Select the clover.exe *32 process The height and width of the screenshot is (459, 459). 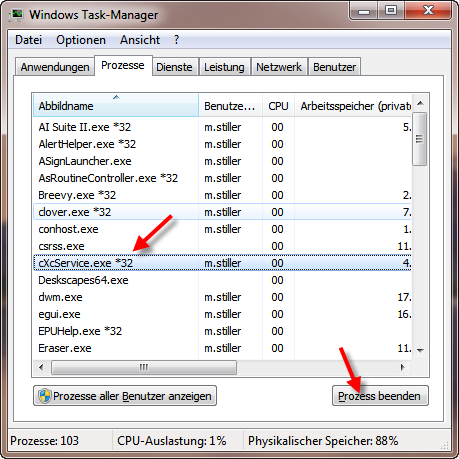pos(222,212)
